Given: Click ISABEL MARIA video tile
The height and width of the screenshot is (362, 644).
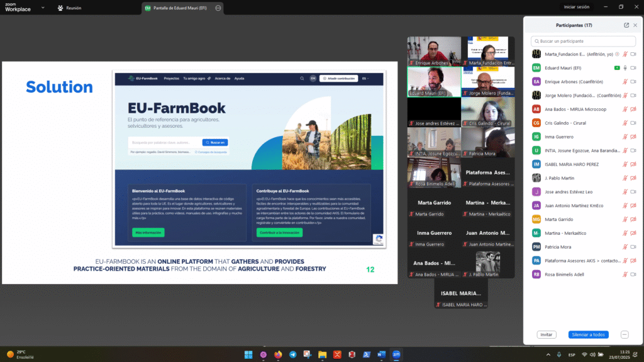Looking at the screenshot, I should tap(461, 293).
